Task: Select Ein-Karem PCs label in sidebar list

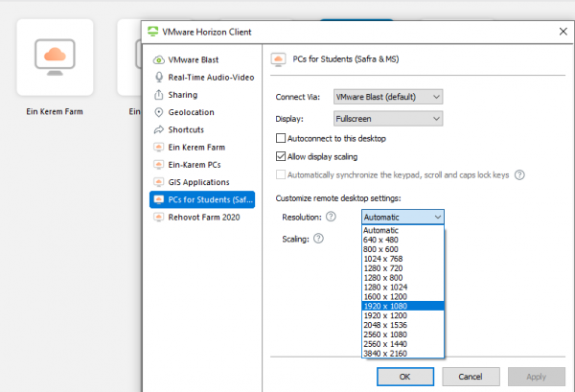Action: (195, 165)
